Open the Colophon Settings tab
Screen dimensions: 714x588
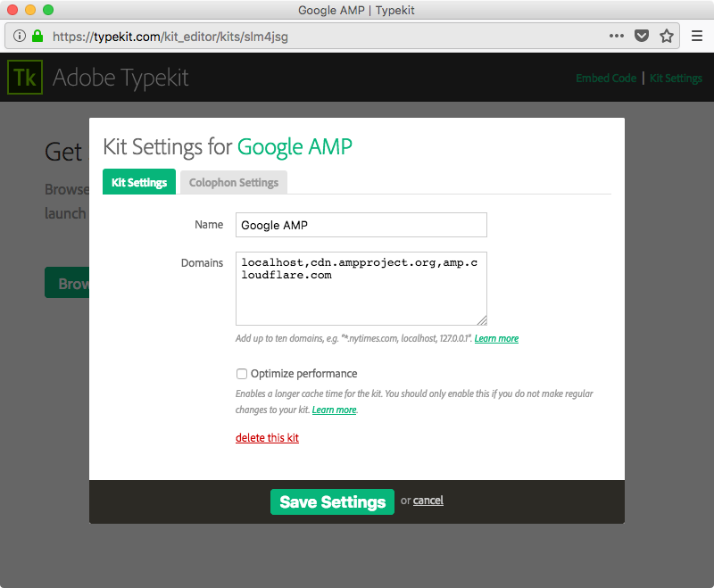click(234, 183)
